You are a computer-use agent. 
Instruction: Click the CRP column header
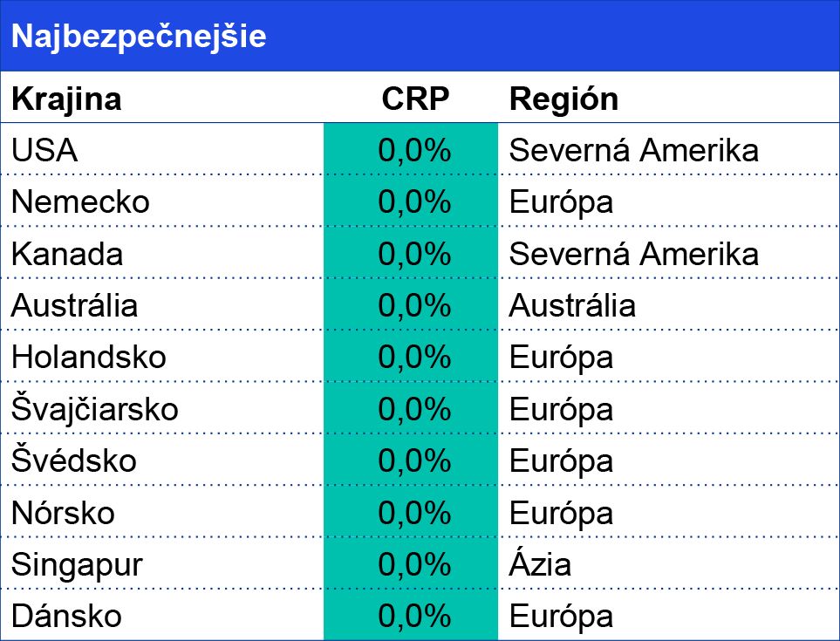(415, 99)
